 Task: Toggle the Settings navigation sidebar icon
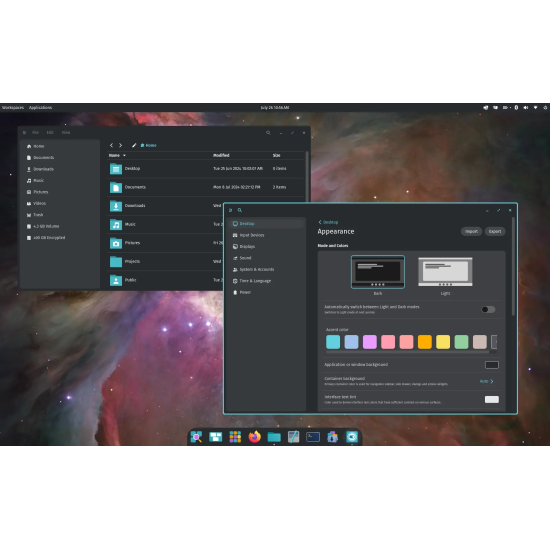tap(230, 210)
